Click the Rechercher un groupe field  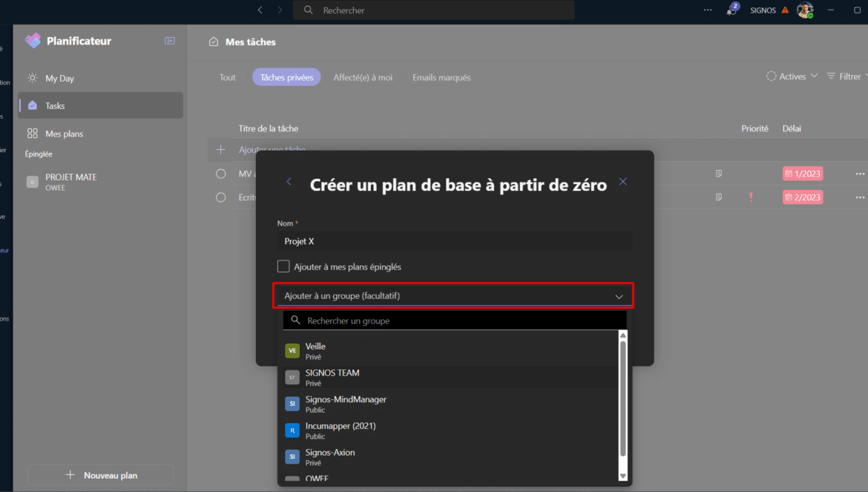(x=460, y=321)
